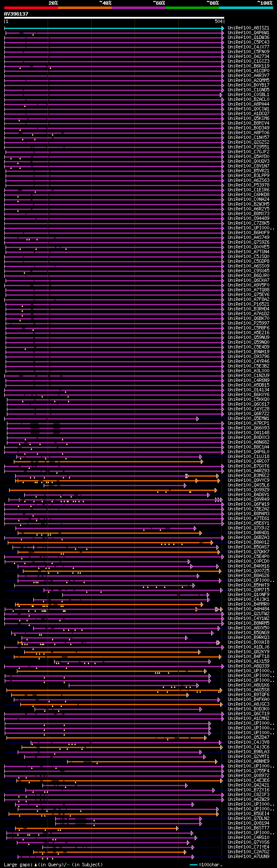Screen dimensions: 277x868
Task: Open hit UniRef100_A8ISZ1
Action: tap(248, 28)
